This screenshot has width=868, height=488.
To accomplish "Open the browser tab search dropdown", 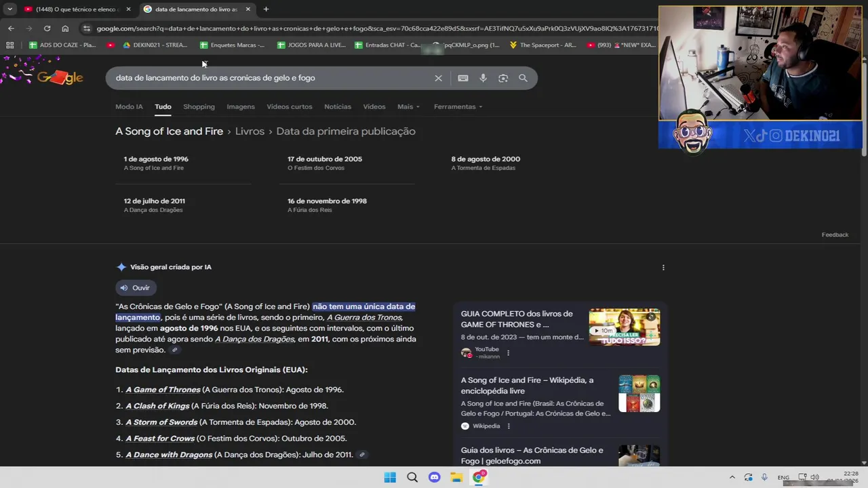I will tap(9, 9).
